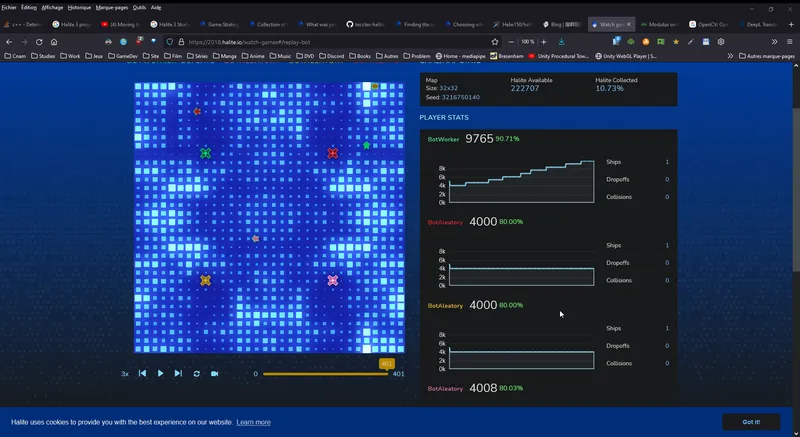This screenshot has height=437, width=800.
Task: Click the restart replay loop icon
Action: point(196,374)
